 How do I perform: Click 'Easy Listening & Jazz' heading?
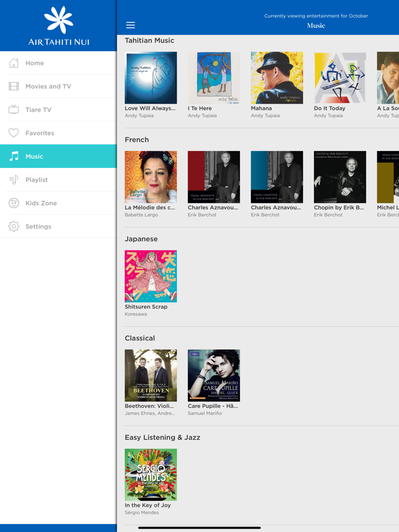point(162,437)
